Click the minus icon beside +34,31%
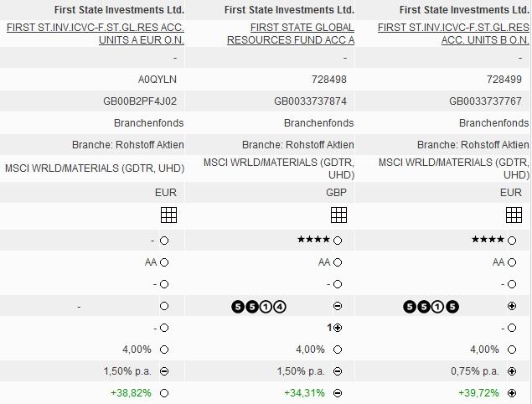Screen dimensions: 532x404 tap(338, 393)
